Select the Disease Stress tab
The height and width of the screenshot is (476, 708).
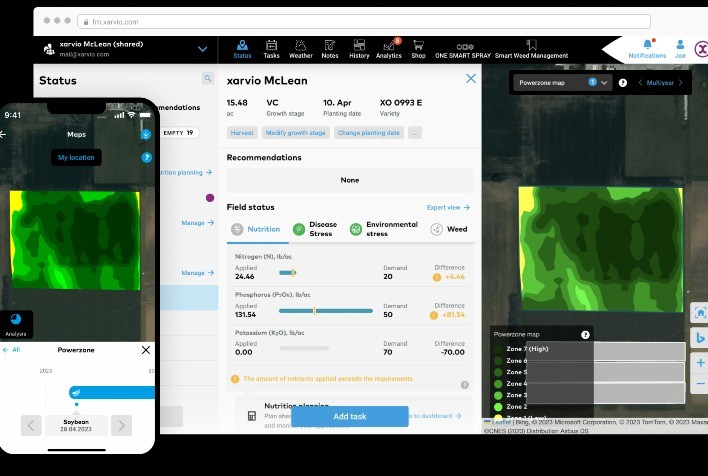pos(315,229)
